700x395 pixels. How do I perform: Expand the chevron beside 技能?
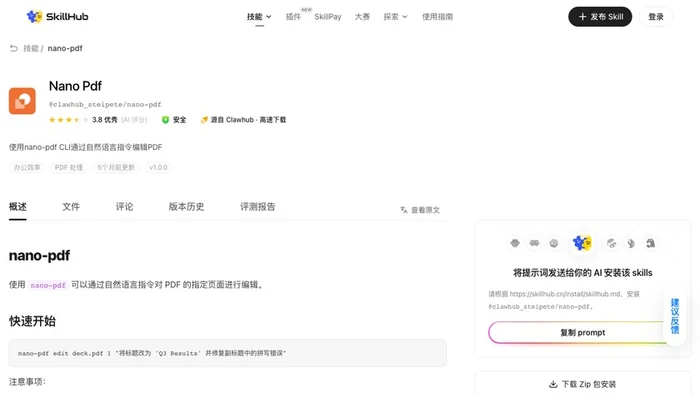tap(269, 17)
